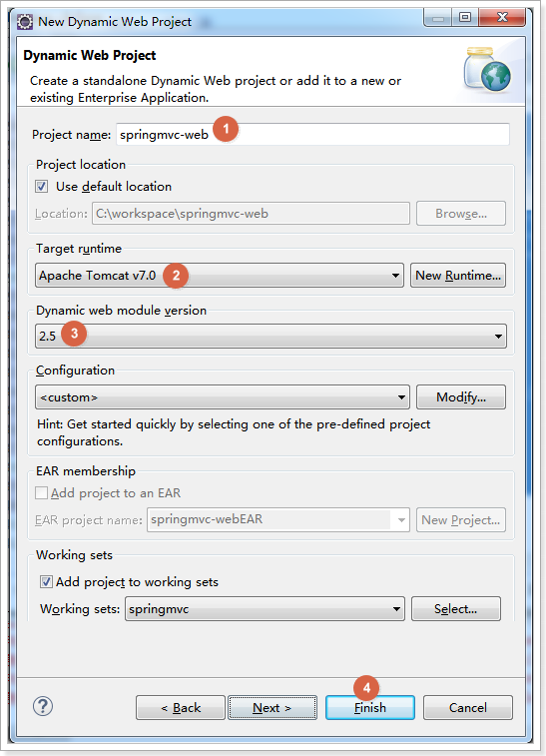Open the Target runtime dropdown
The height and width of the screenshot is (756, 546).
point(220,276)
